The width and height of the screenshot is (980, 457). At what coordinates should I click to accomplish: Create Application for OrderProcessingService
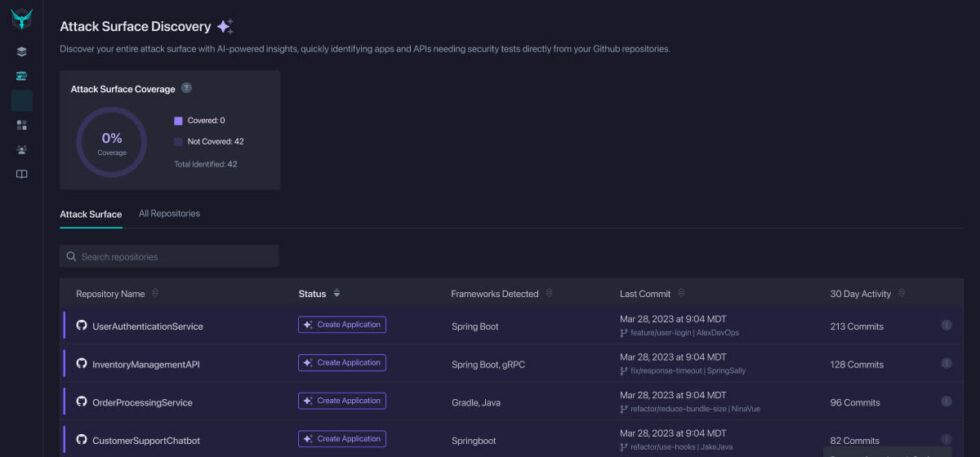click(x=342, y=401)
